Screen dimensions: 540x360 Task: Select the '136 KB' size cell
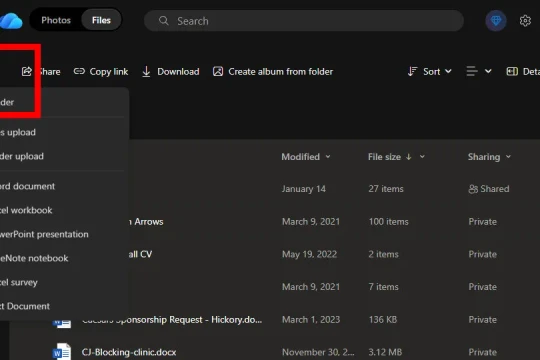(x=383, y=320)
